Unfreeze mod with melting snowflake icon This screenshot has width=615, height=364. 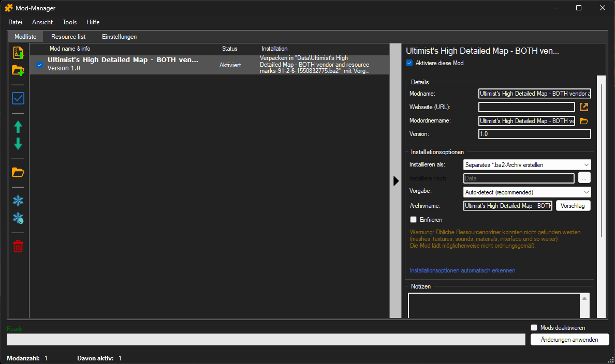(18, 218)
